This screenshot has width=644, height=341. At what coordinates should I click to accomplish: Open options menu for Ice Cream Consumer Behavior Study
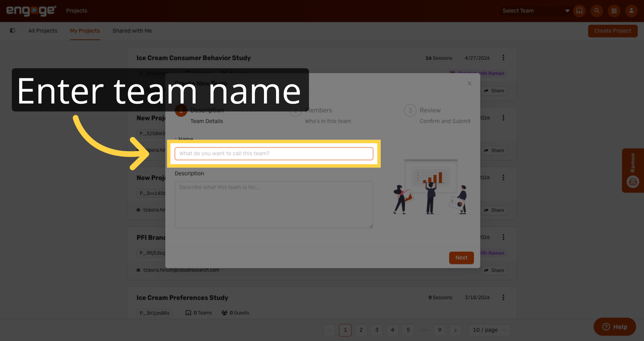(x=503, y=58)
